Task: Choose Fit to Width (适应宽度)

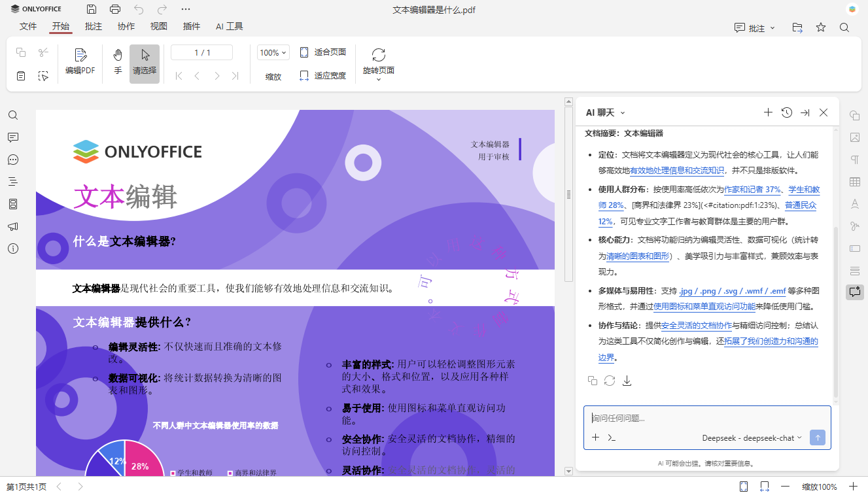Action: click(x=322, y=76)
